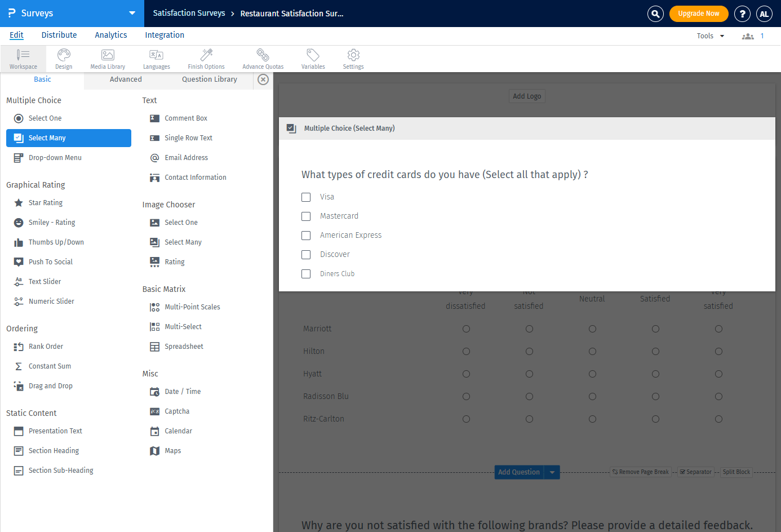Select the Satisfied rating for Hyatt
This screenshot has height=532, width=781.
pyautogui.click(x=655, y=374)
